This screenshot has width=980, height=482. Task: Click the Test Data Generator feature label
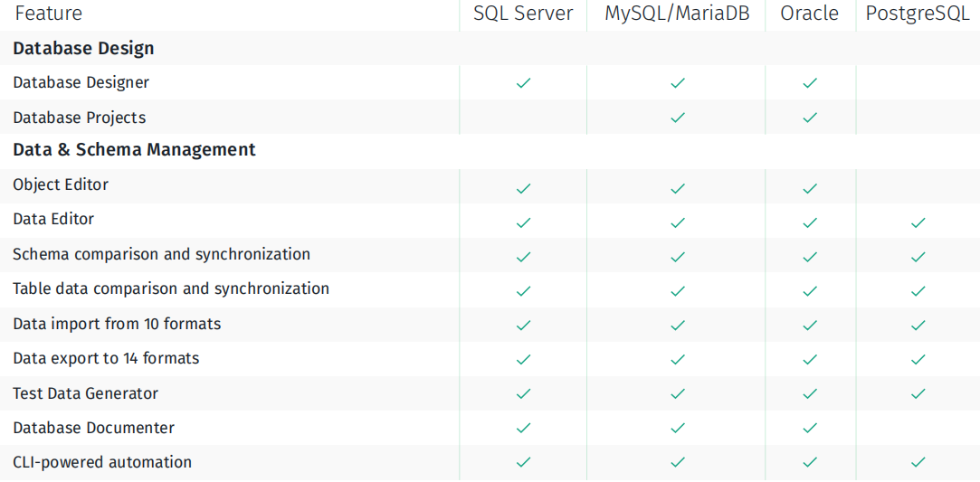point(86,393)
